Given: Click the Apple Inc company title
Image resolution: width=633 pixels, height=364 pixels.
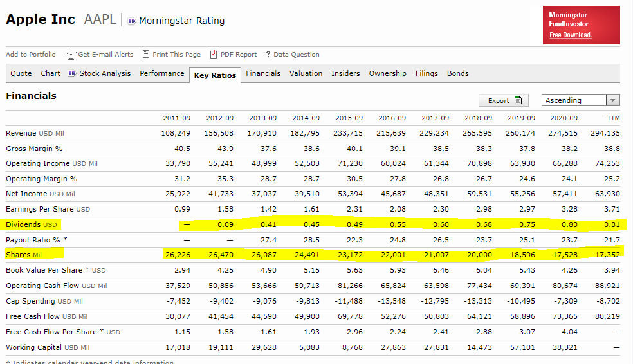Looking at the screenshot, I should point(41,19).
